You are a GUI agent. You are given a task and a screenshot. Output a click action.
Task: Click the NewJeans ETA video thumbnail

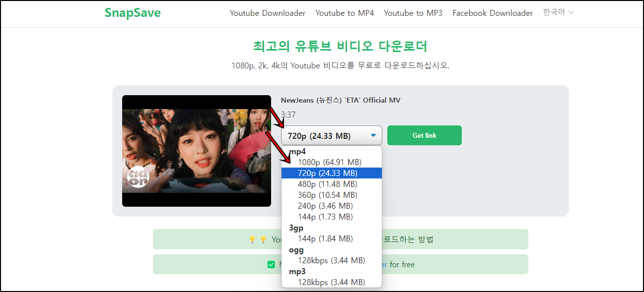(x=197, y=151)
